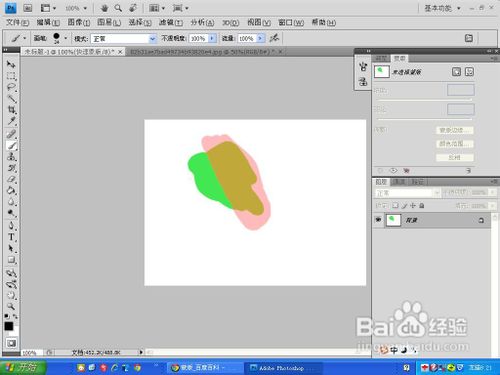The height and width of the screenshot is (375, 500).
Task: Select the Rectangle shape tool
Action: (x=11, y=260)
